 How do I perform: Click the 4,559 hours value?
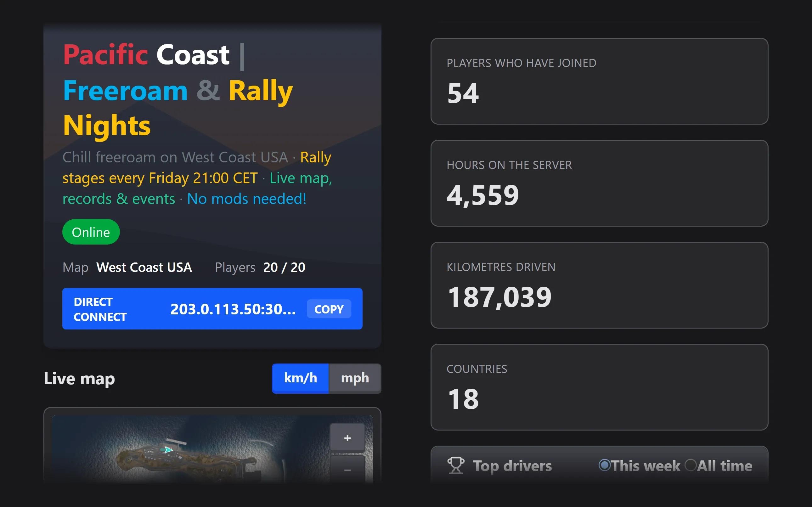[483, 195]
